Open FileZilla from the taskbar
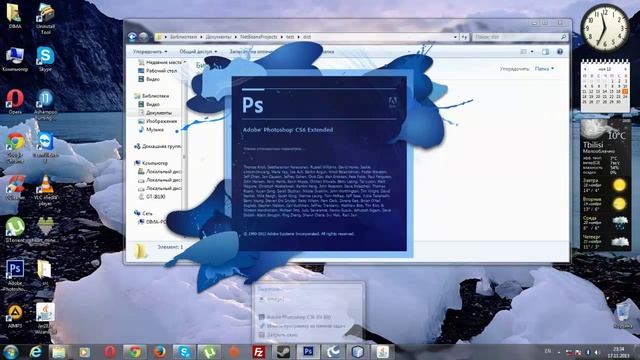 [259, 352]
